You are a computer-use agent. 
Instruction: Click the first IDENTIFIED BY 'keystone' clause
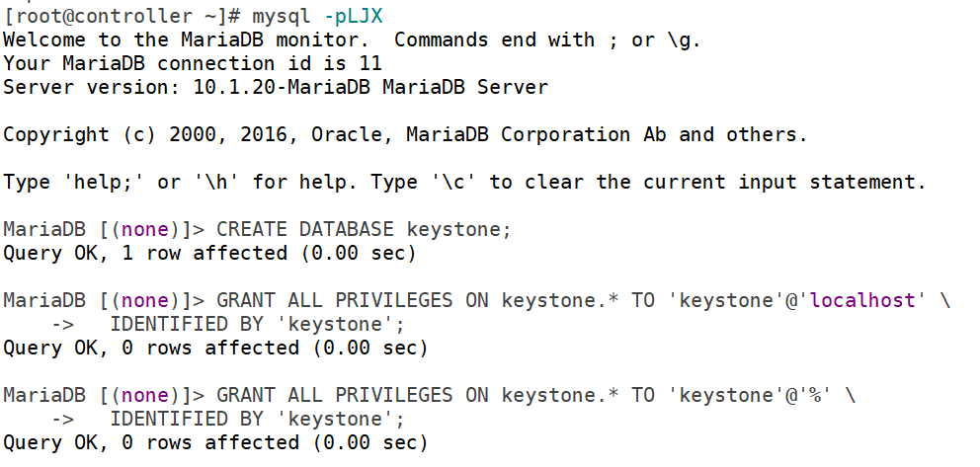[x=258, y=324]
